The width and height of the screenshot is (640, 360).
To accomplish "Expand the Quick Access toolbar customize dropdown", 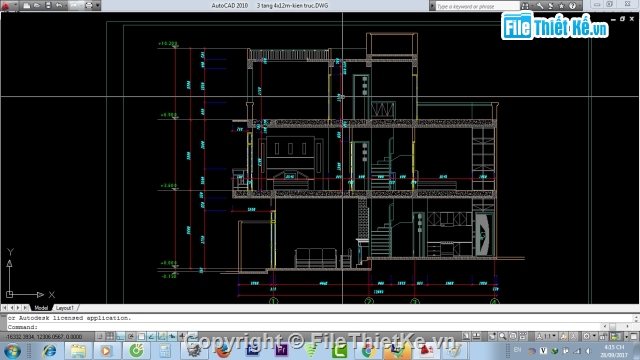I will click(x=98, y=5).
